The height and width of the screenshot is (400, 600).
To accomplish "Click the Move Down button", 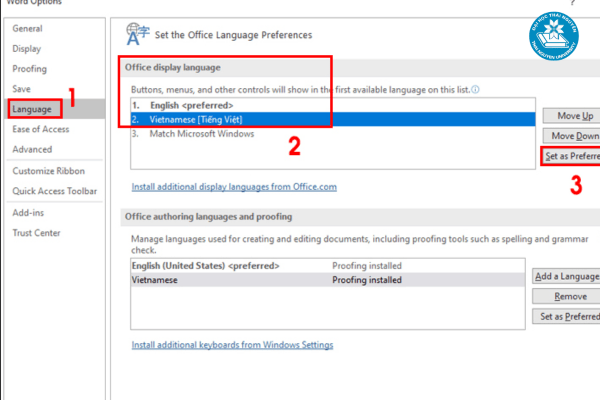I will point(572,136).
